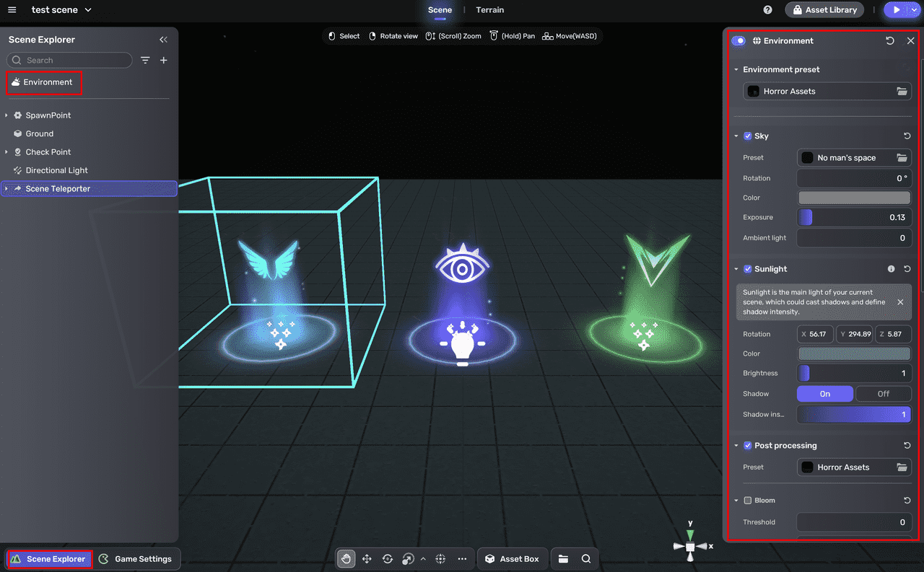Turn Shadow Off
Screen dimensions: 924x572
[x=883, y=394]
